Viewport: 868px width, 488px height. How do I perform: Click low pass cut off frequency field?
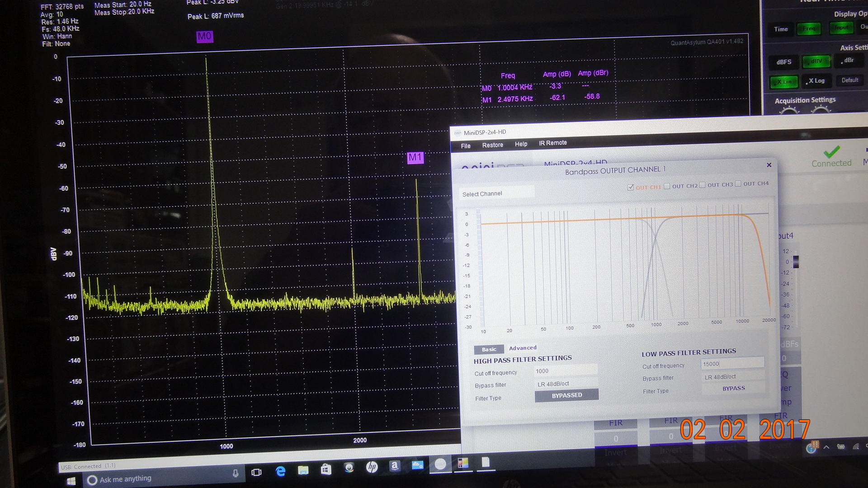coord(732,363)
